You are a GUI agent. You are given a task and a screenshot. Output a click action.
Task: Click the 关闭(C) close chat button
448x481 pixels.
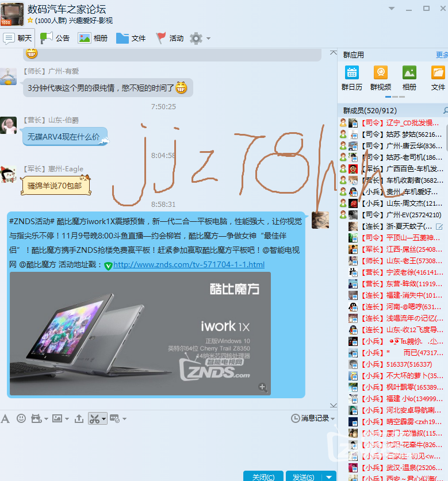(263, 476)
